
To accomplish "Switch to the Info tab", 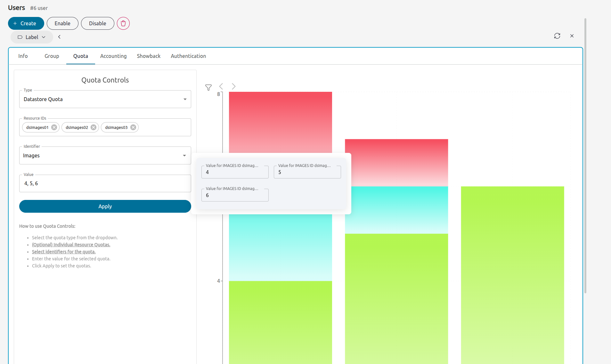I will pyautogui.click(x=23, y=56).
